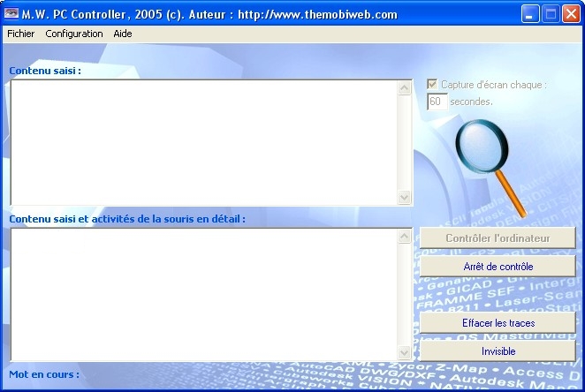This screenshot has width=585, height=392.
Task: Close the PC Controller window
Action: point(570,14)
